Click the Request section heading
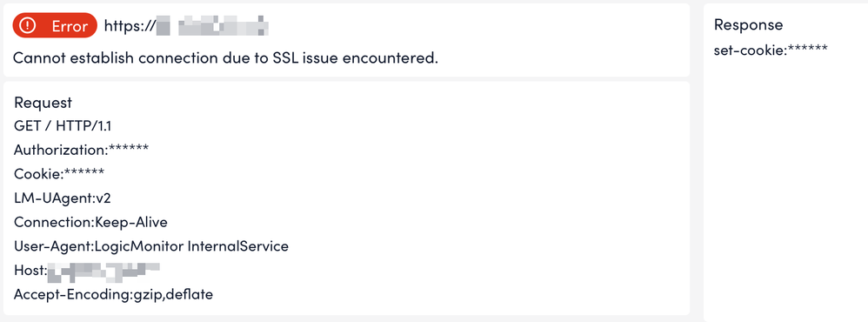 pos(43,103)
